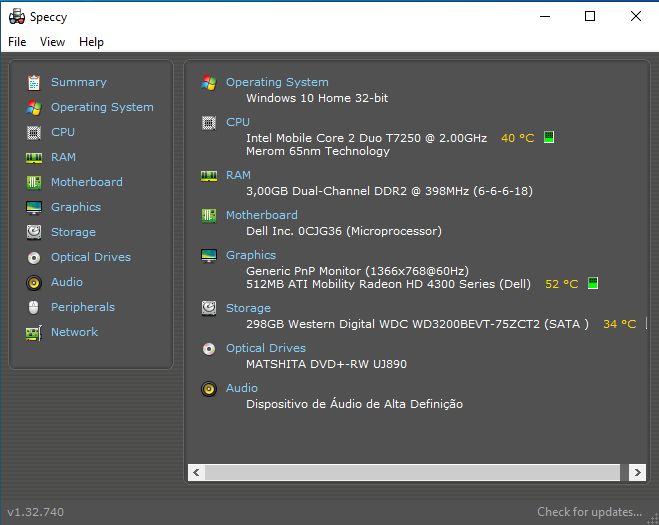
Task: Select Audio in the sidebar
Action: [67, 282]
